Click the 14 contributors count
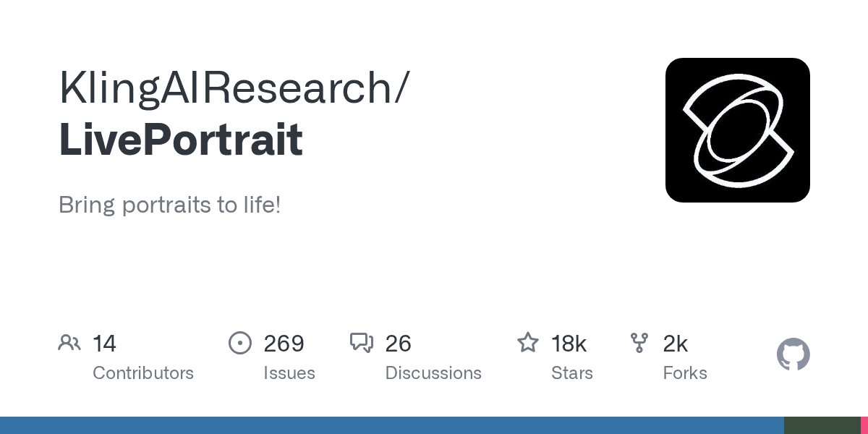Screen dimensions: 868x434 click(104, 343)
